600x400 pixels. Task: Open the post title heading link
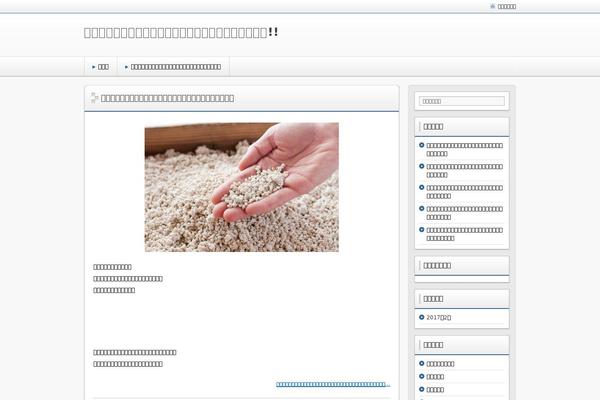pyautogui.click(x=167, y=98)
